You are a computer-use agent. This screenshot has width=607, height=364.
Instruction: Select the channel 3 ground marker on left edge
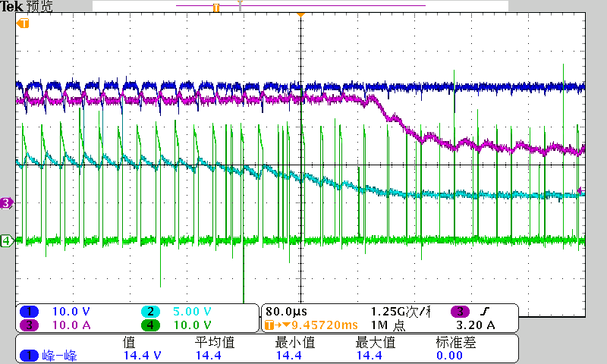pos(7,202)
